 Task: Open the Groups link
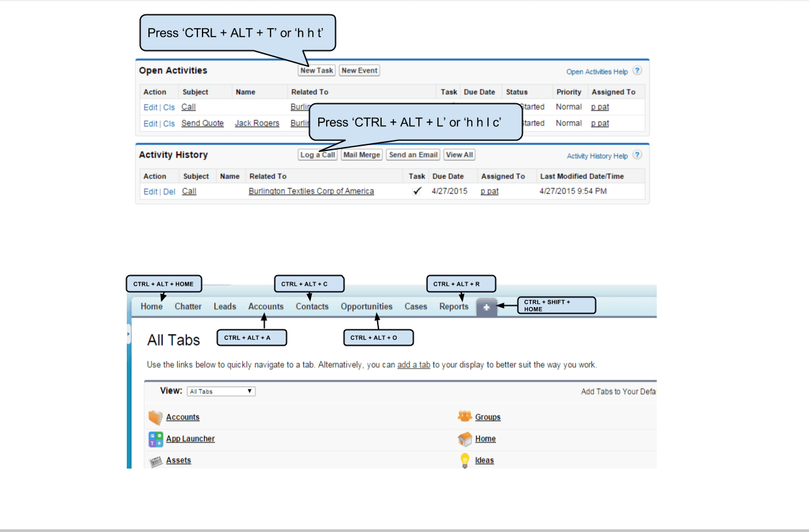pyautogui.click(x=487, y=417)
